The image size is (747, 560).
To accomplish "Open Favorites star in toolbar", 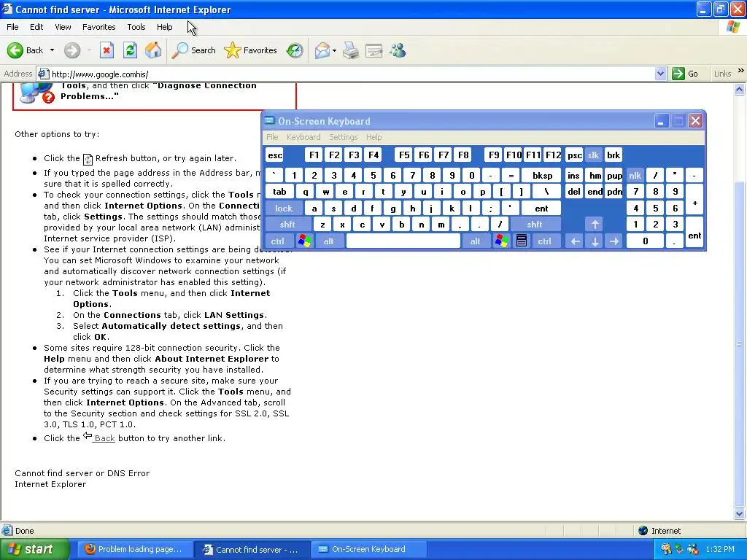I will (251, 50).
